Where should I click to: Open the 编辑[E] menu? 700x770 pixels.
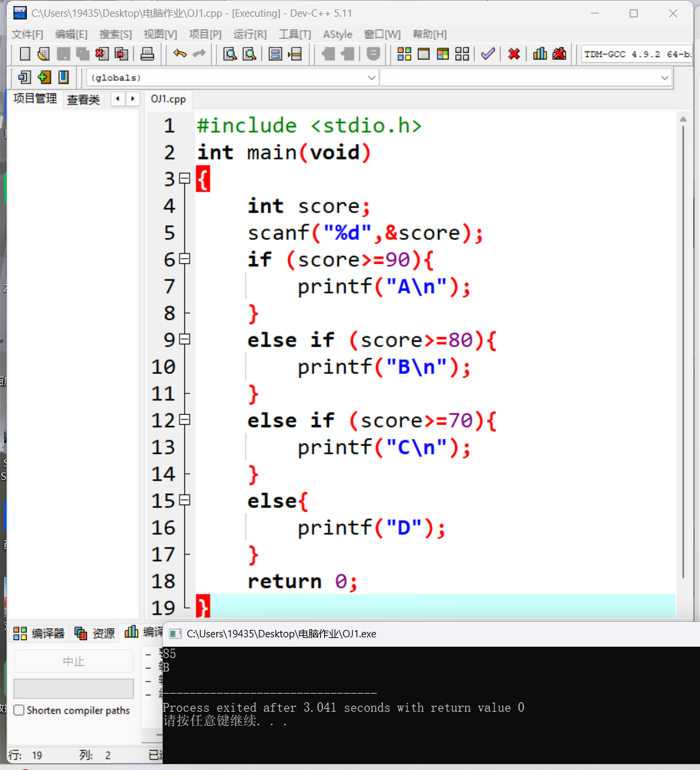pyautogui.click(x=71, y=34)
